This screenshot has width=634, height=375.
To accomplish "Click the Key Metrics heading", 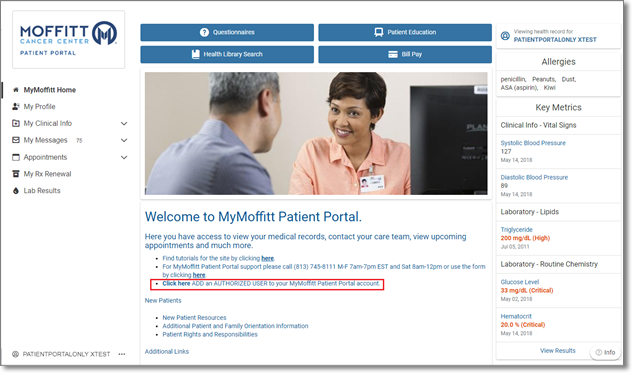I will pos(558,108).
